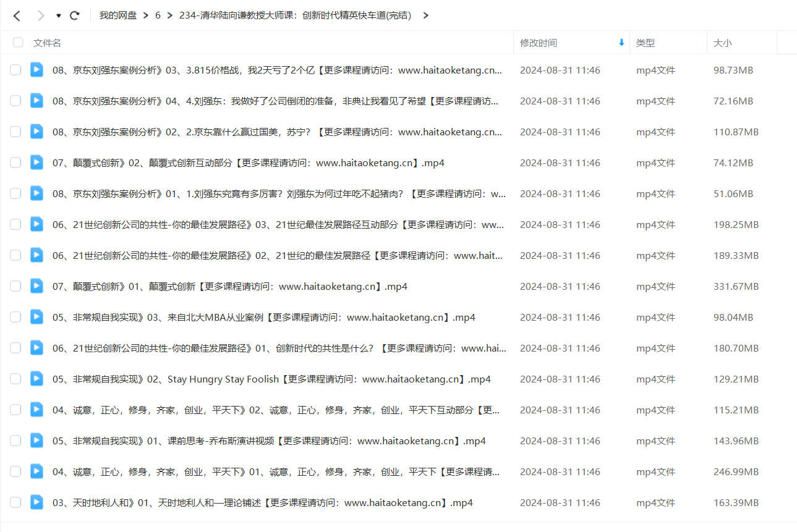Image resolution: width=797 pixels, height=532 pixels.
Task: Click modified date in 129.21MB row
Action: (560, 379)
